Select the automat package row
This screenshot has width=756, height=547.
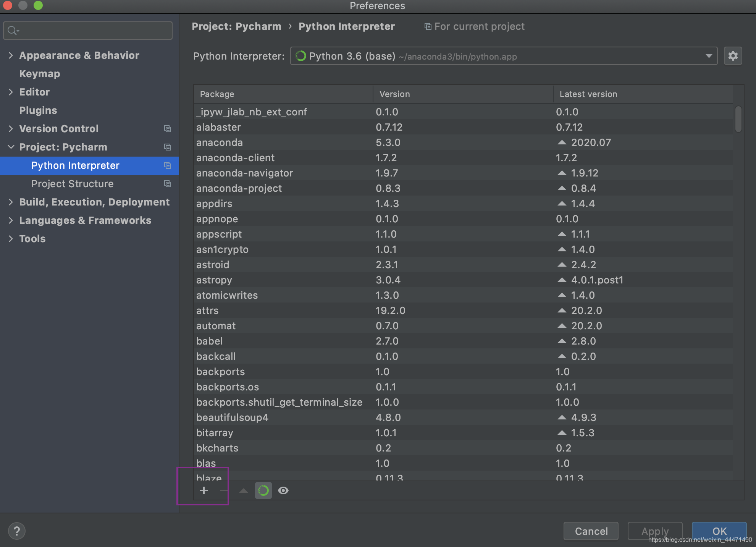(464, 326)
